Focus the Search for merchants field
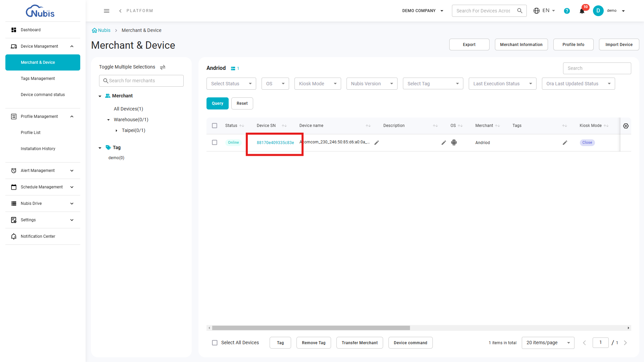Image resolution: width=644 pixels, height=362 pixels. [x=141, y=81]
